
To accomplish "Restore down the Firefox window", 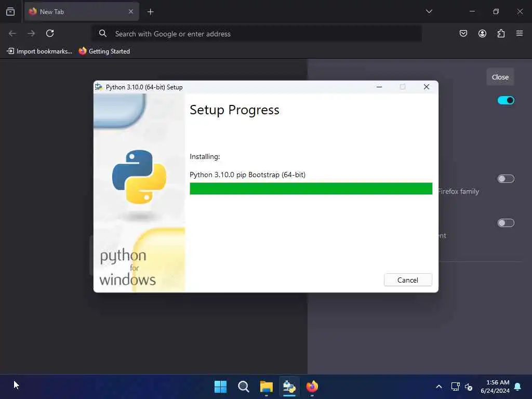I will click(496, 11).
